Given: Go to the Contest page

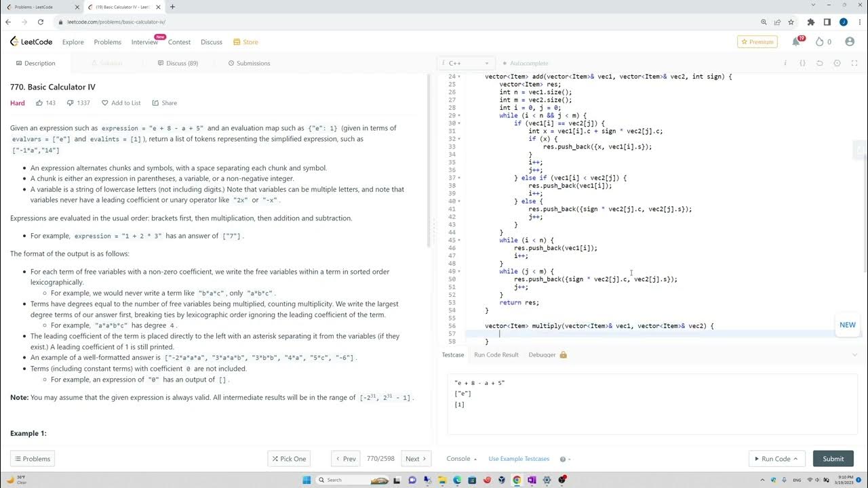Looking at the screenshot, I should 179,42.
